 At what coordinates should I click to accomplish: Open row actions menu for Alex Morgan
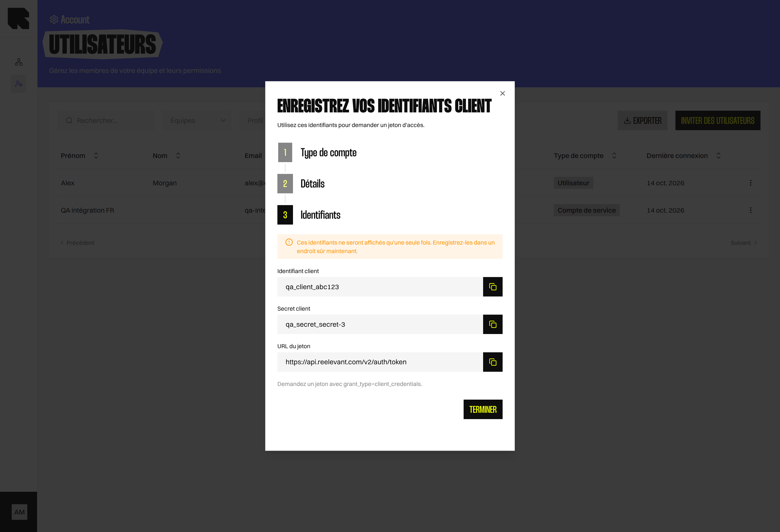coord(751,183)
